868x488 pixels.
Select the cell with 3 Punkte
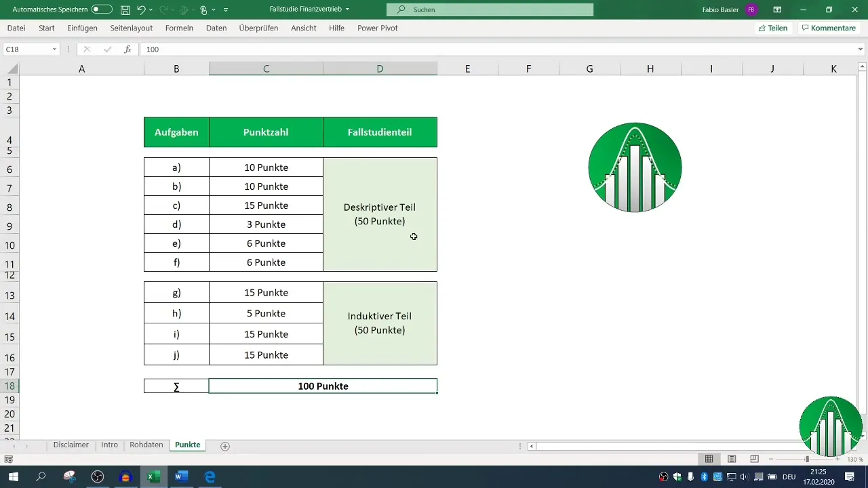click(x=266, y=224)
